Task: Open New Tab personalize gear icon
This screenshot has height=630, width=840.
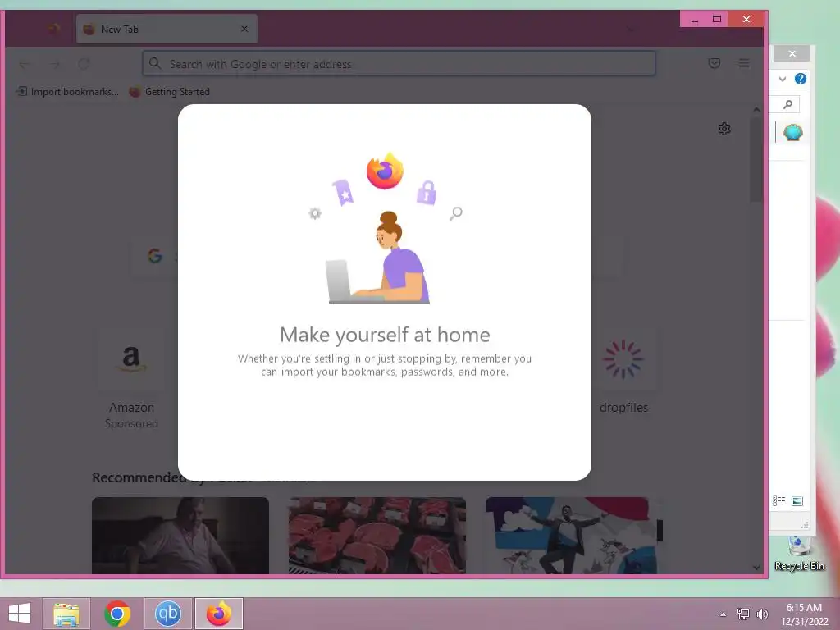Action: click(x=724, y=129)
